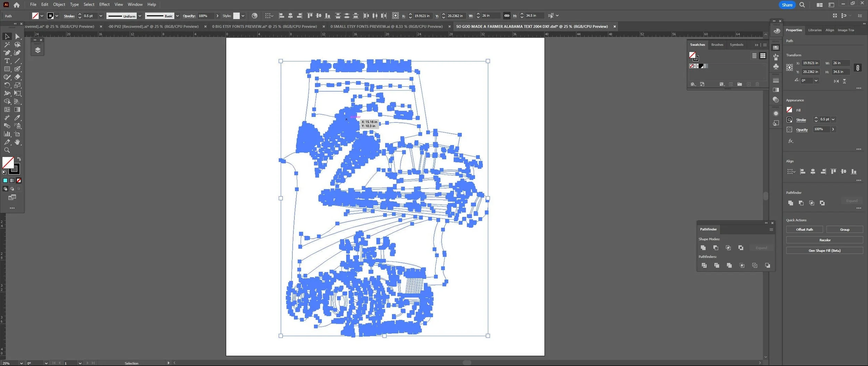Show swatches in list view

coord(754,56)
